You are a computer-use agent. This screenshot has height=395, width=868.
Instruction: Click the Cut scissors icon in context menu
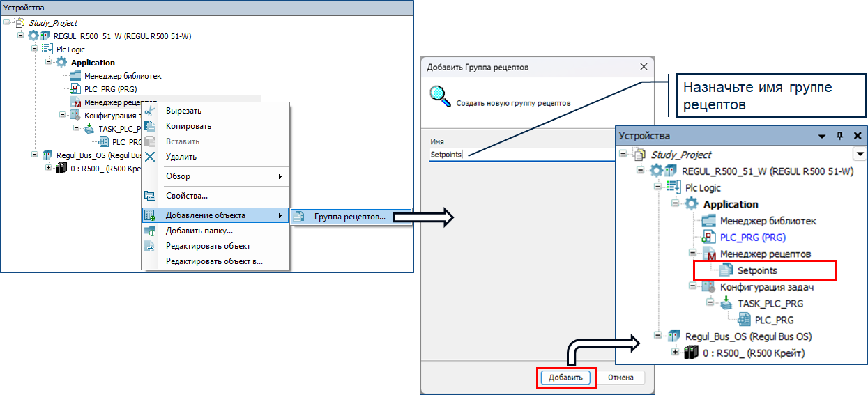tap(149, 111)
